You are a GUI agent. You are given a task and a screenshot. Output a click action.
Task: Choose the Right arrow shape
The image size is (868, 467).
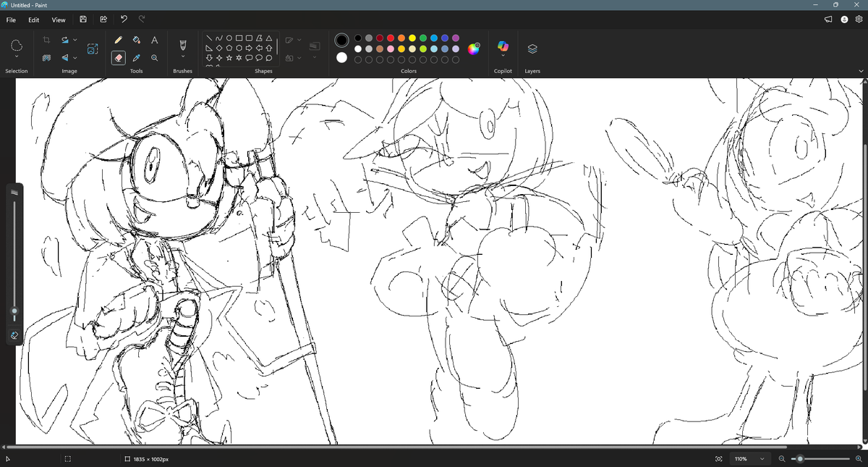click(x=249, y=48)
